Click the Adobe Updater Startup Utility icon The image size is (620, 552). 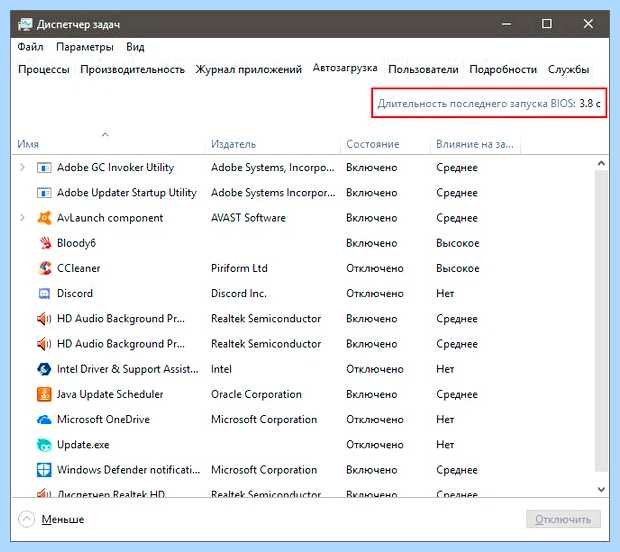coord(44,193)
